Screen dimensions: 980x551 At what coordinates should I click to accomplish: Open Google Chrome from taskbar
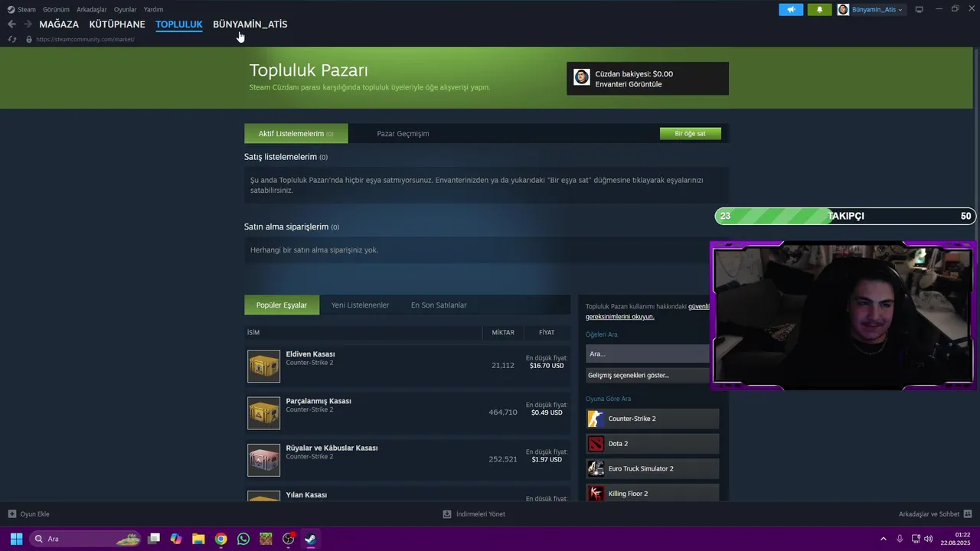coord(220,539)
